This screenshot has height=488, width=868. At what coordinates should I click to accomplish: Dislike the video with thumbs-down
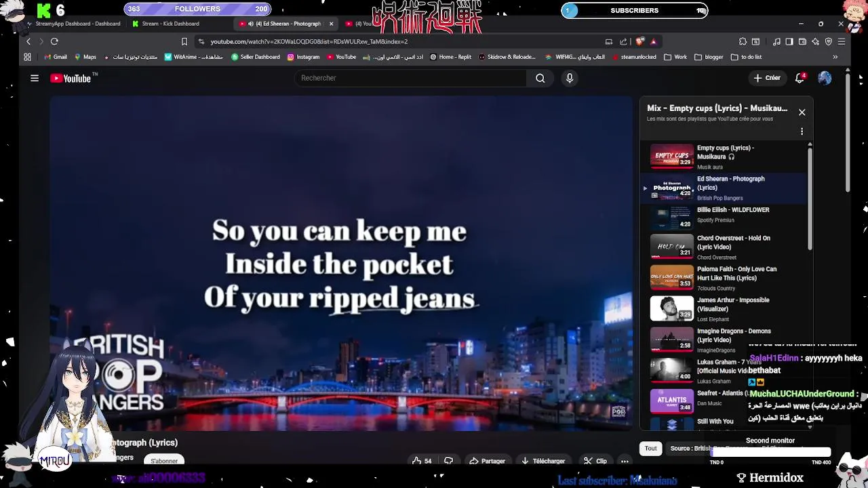point(448,461)
